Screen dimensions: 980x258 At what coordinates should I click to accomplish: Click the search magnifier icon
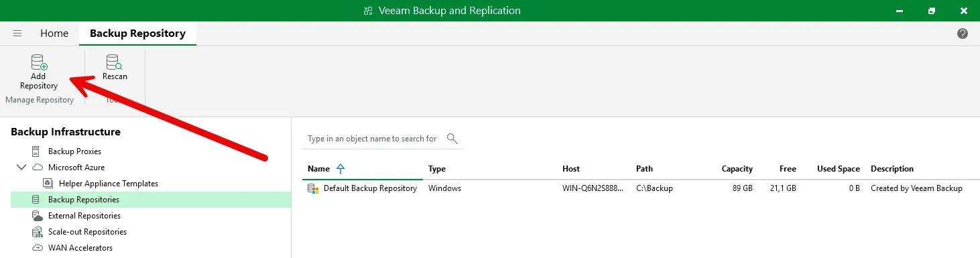click(x=452, y=139)
